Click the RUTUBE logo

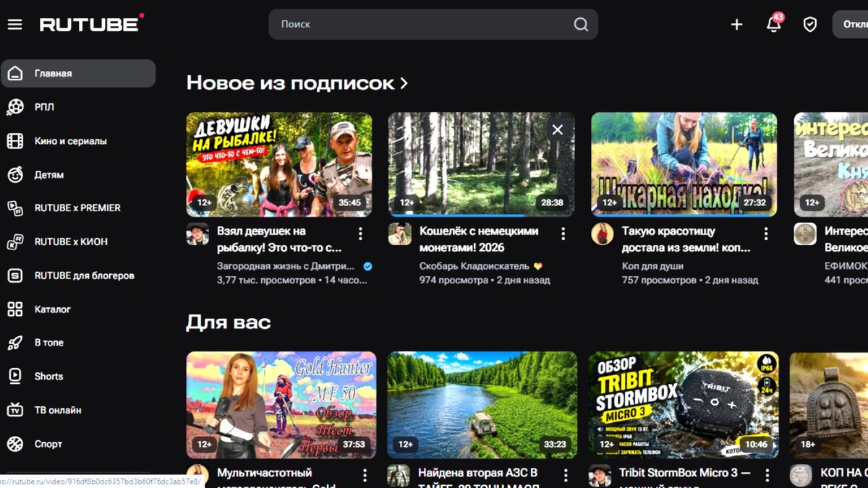(91, 24)
